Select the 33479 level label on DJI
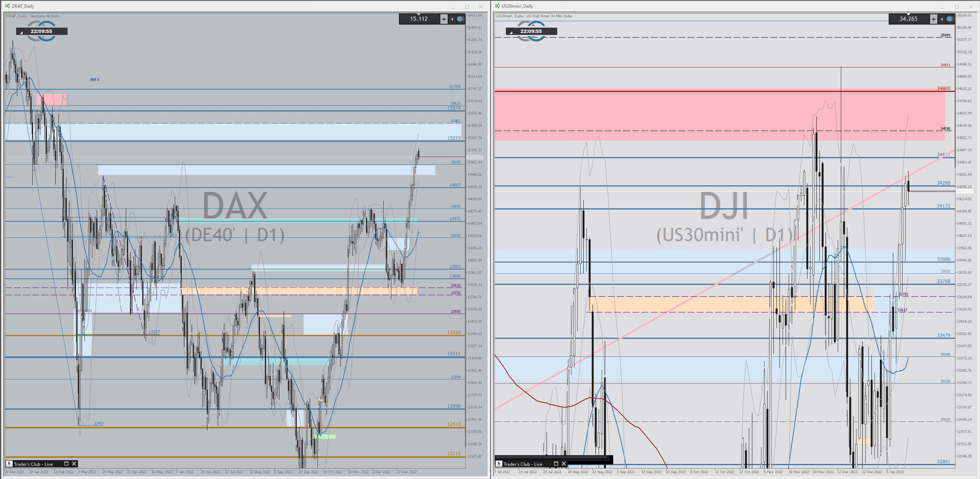 pos(943,335)
